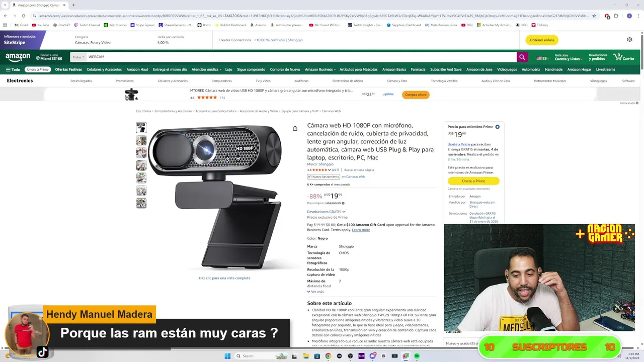Click Haz clic para una vista completa
The height and width of the screenshot is (362, 644).
coord(224,278)
